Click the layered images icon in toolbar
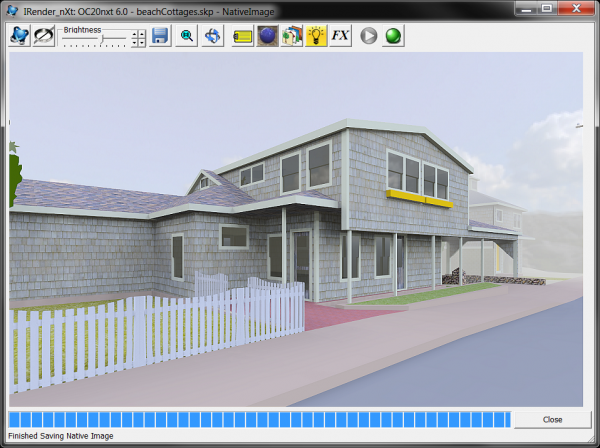 coord(292,36)
